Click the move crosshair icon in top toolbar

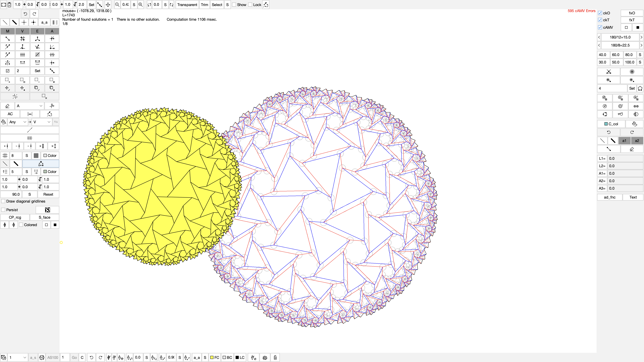pos(108,4)
